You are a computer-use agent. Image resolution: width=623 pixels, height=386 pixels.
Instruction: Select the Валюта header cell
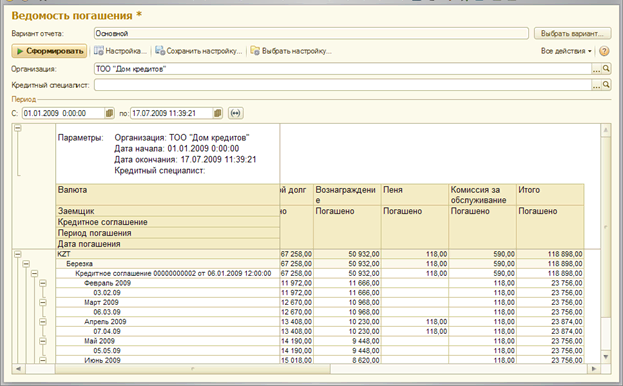tap(168, 195)
